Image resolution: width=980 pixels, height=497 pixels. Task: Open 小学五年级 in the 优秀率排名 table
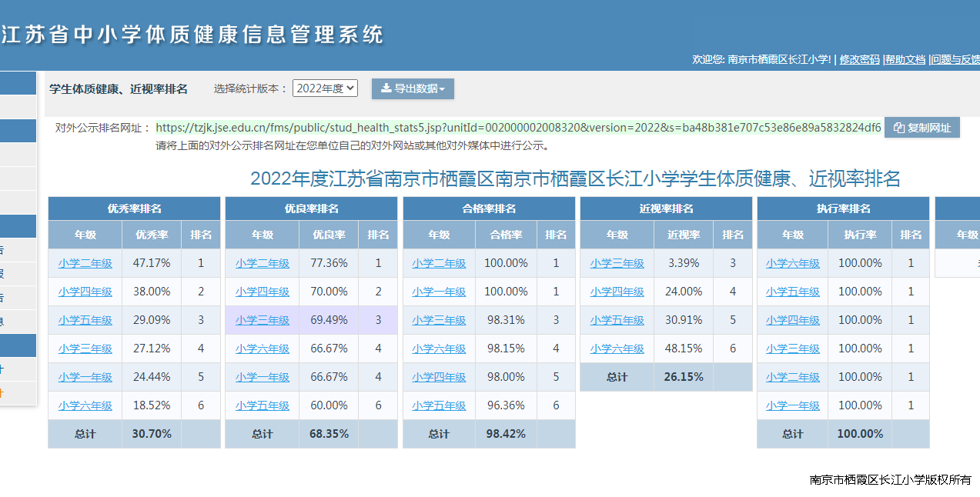(x=85, y=320)
